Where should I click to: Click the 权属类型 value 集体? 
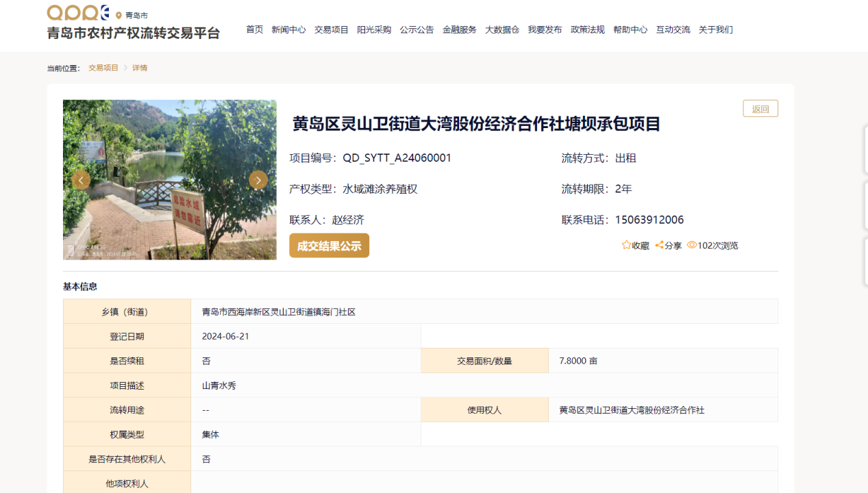(x=210, y=435)
